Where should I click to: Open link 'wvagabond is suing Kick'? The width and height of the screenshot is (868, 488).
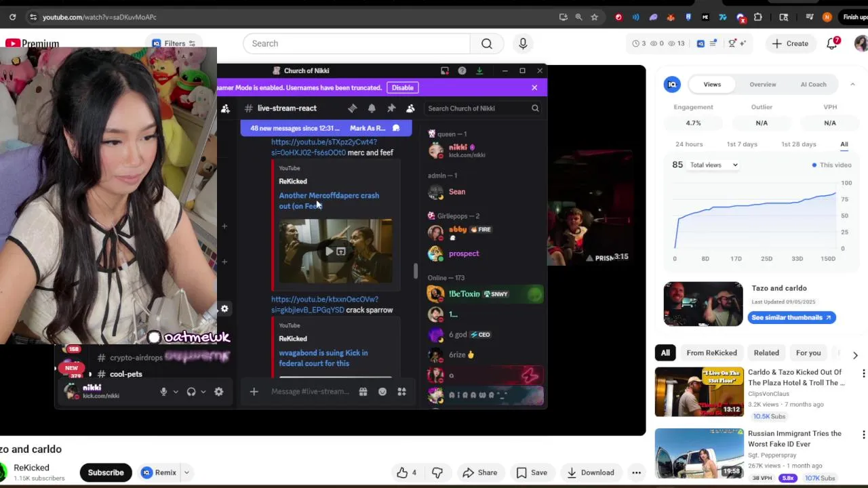tap(323, 358)
